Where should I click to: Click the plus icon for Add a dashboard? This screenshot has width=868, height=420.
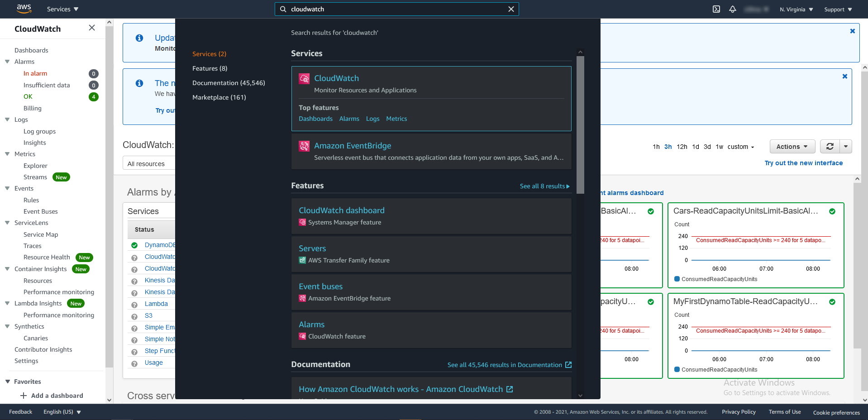[24, 396]
